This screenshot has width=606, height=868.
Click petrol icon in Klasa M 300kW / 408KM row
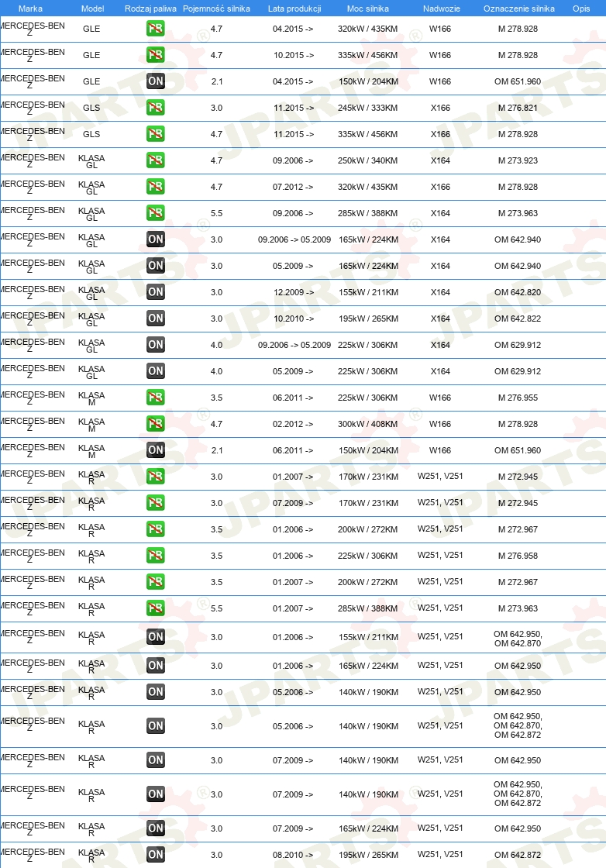(156, 424)
